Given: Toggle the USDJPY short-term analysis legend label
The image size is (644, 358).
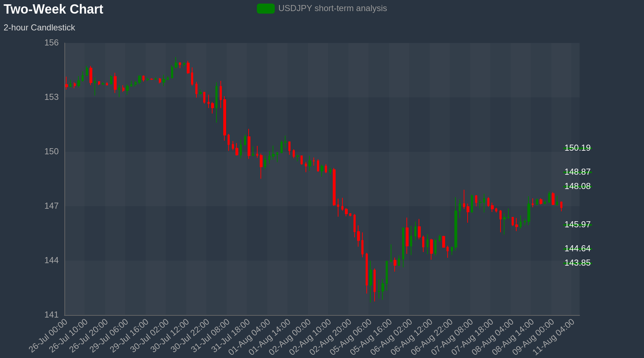Looking at the screenshot, I should tap(332, 8).
